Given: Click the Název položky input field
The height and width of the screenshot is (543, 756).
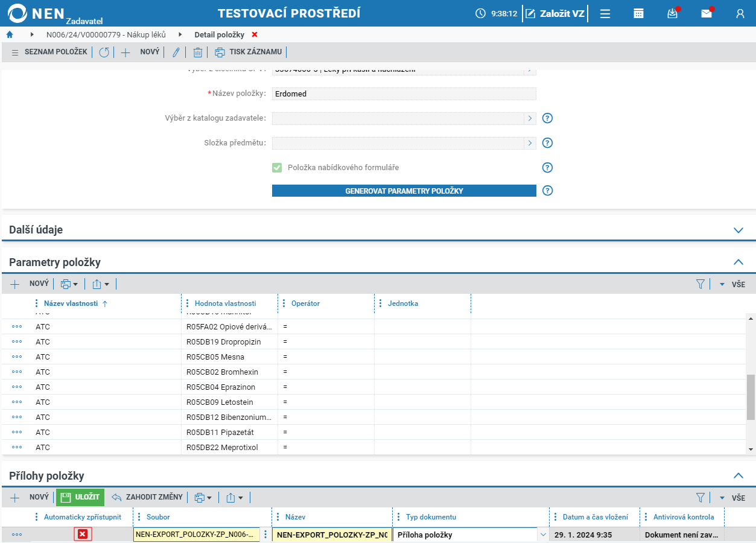Looking at the screenshot, I should [404, 94].
